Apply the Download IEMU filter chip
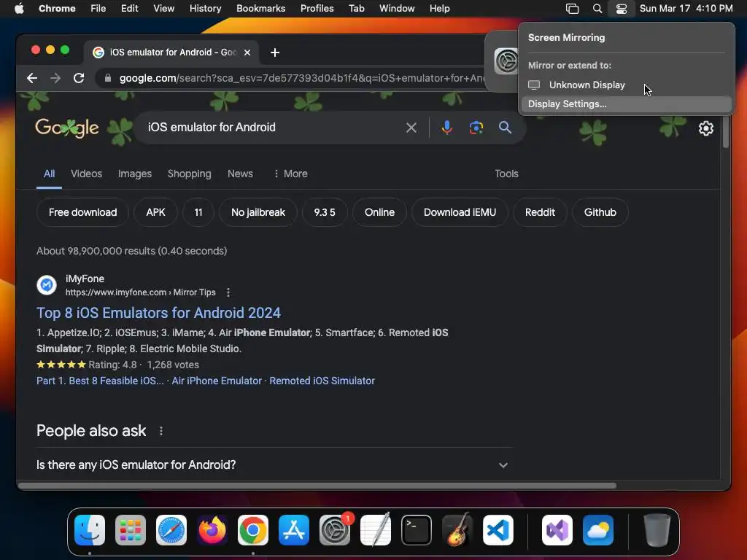Screen dimensions: 747x560 [460, 212]
